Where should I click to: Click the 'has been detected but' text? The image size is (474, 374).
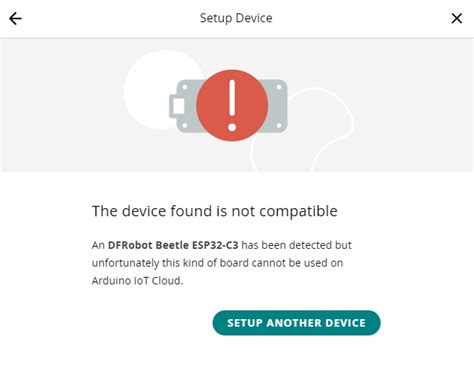[x=296, y=245]
